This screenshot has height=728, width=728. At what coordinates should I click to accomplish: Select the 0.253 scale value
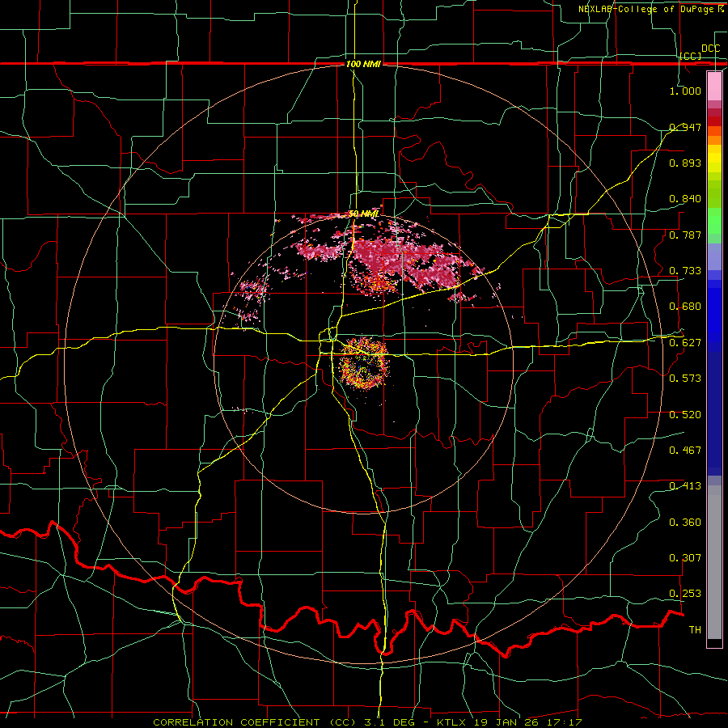(x=685, y=594)
